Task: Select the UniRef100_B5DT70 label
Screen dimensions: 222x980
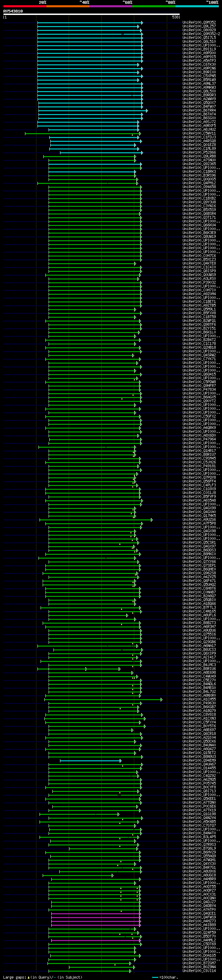Action: pyautogui.click(x=199, y=936)
